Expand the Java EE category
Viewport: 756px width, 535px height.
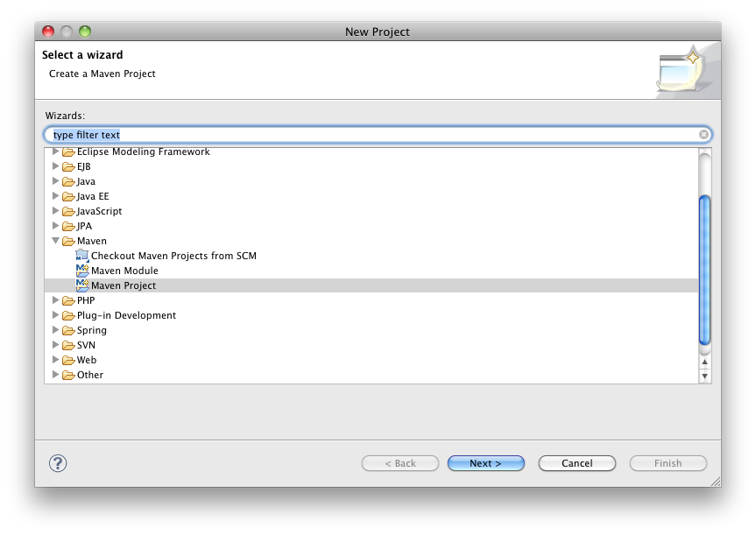(56, 196)
